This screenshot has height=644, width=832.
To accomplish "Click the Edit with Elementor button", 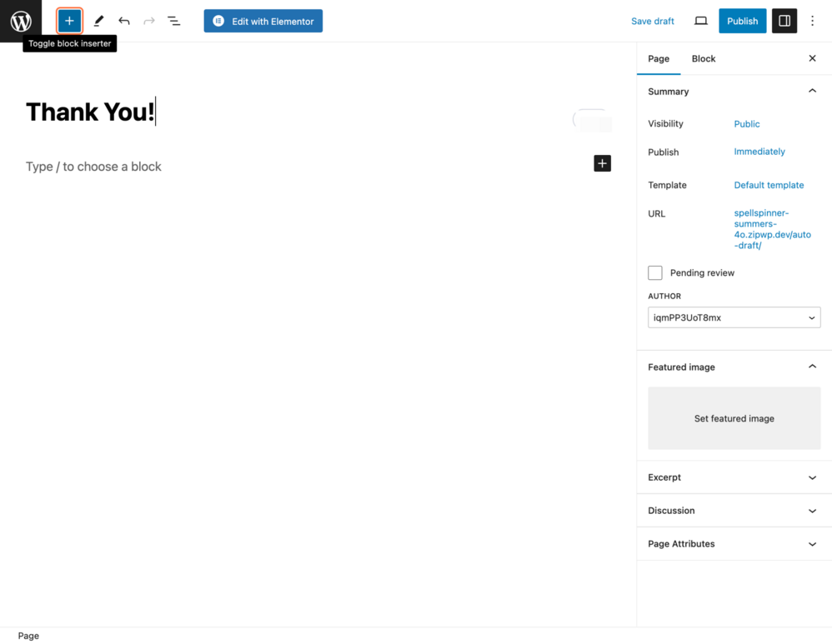I will pyautogui.click(x=263, y=20).
